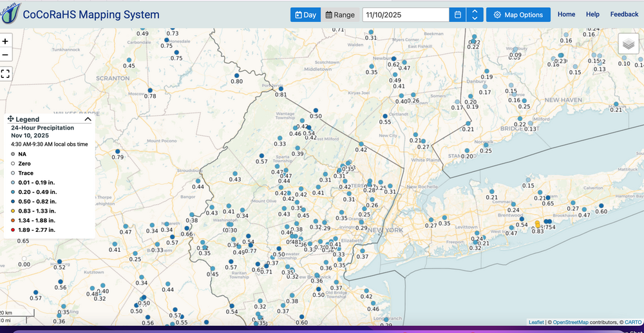Switch to Range mode
644x333 pixels.
tap(339, 15)
